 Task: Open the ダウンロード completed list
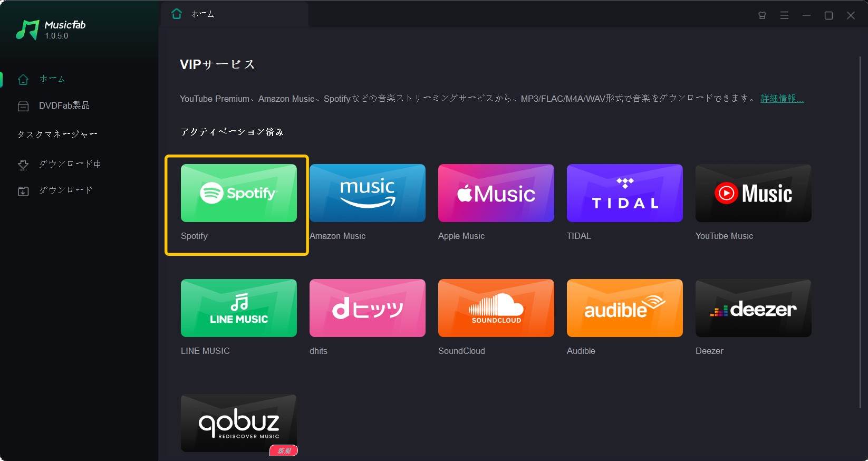pyautogui.click(x=66, y=190)
